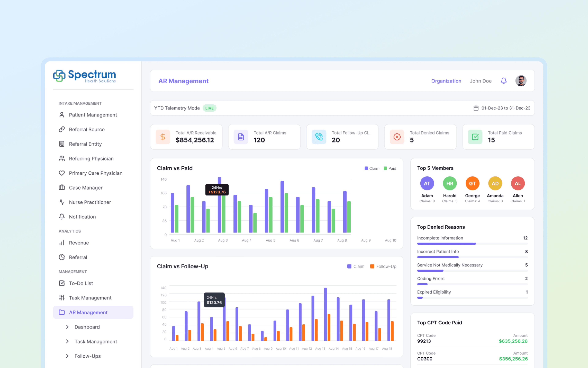Expand the Dashboard submenu chevron
Screen dimensions: 588x368
click(x=67, y=327)
